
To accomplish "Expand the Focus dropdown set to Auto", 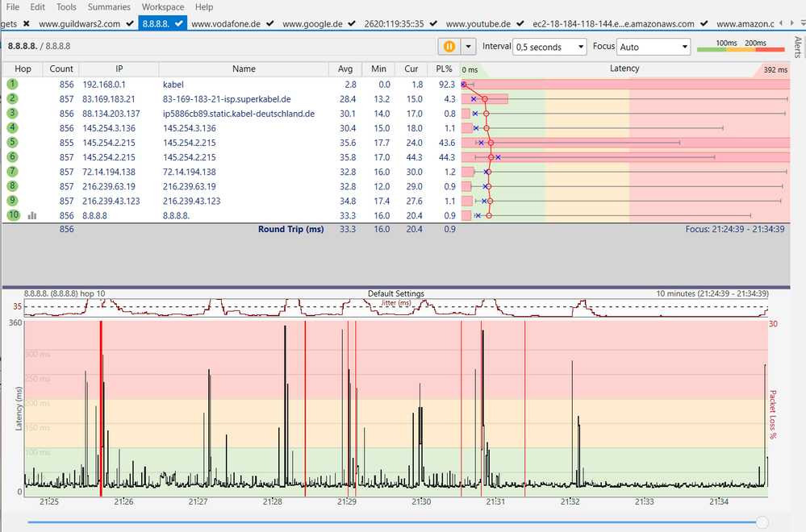I will coord(653,47).
